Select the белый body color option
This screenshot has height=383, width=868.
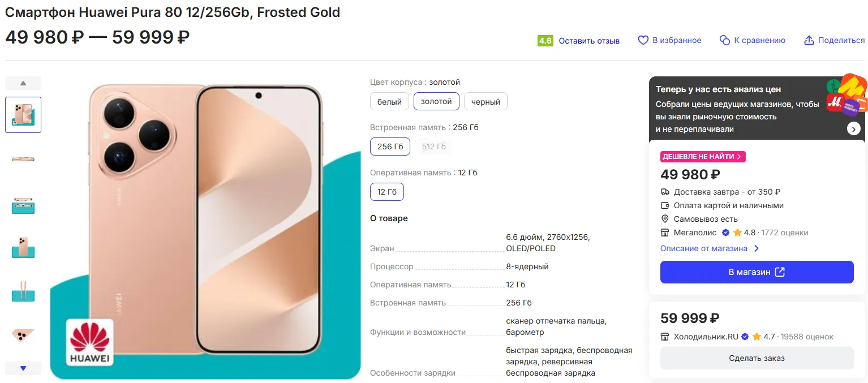(389, 102)
